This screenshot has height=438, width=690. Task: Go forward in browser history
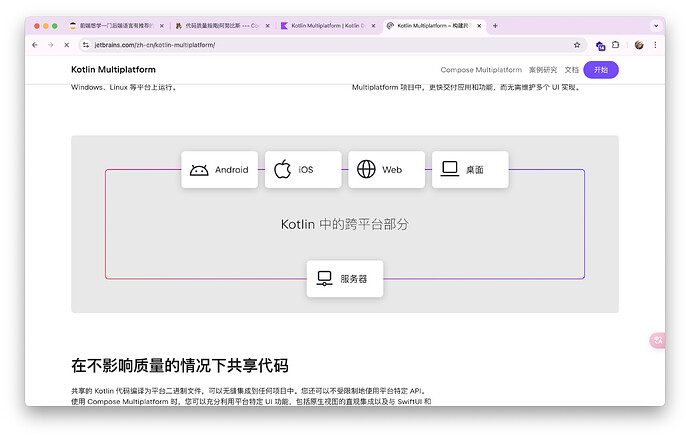pos(51,45)
